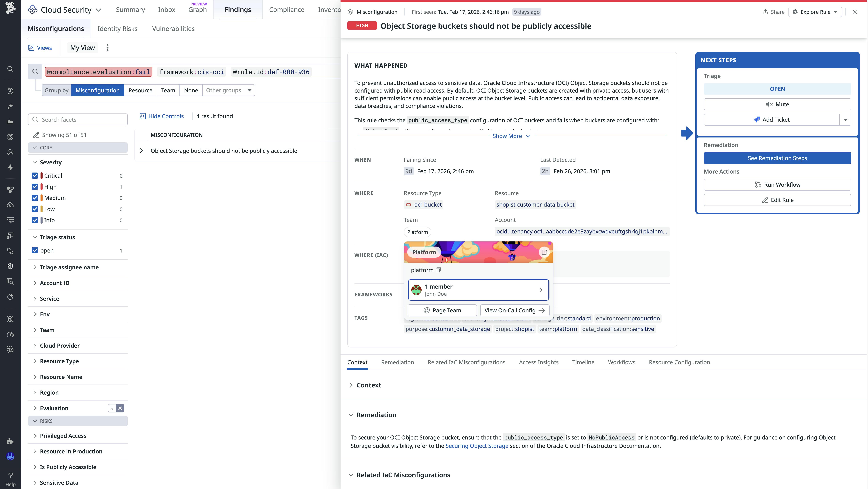Open the Dashboards sidebar icon

[x=10, y=122]
